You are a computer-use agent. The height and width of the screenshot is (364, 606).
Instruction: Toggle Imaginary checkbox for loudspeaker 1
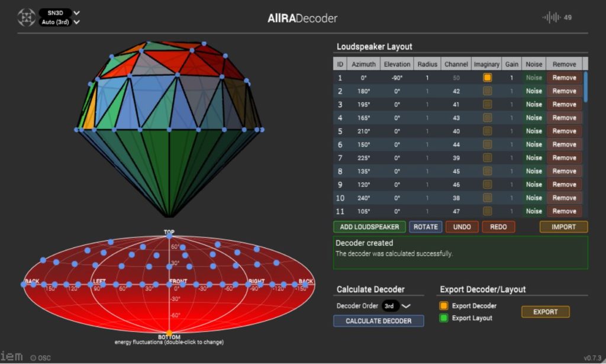[488, 78]
